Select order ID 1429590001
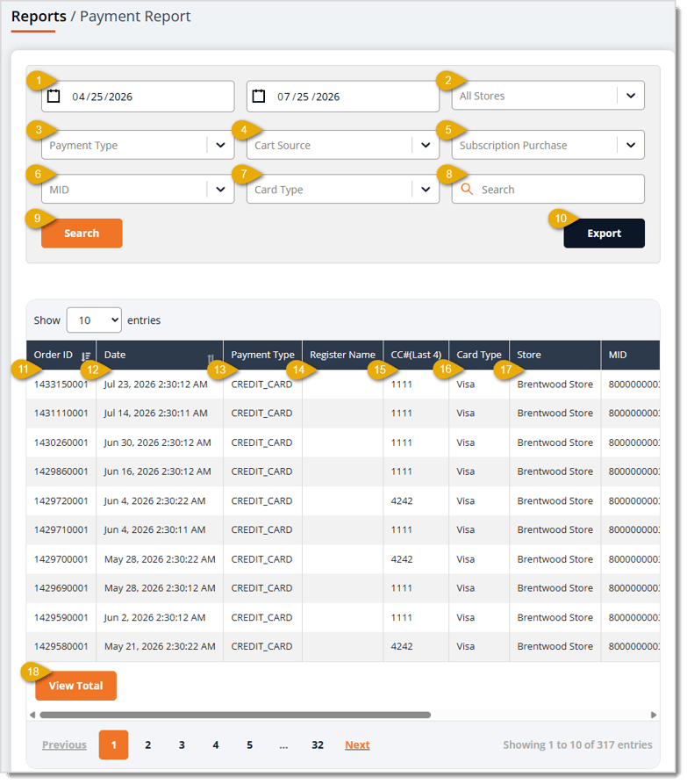 [61, 617]
